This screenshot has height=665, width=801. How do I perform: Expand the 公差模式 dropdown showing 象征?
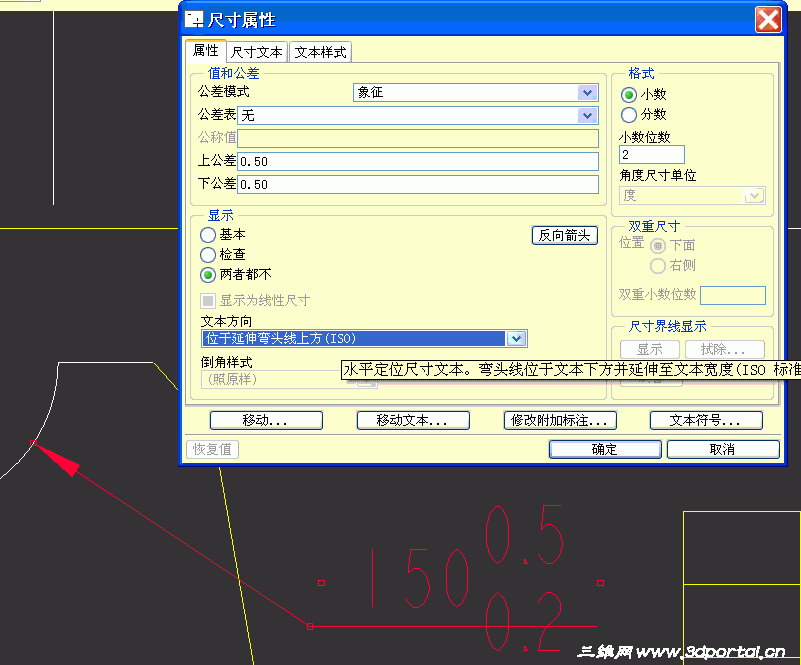click(x=587, y=92)
